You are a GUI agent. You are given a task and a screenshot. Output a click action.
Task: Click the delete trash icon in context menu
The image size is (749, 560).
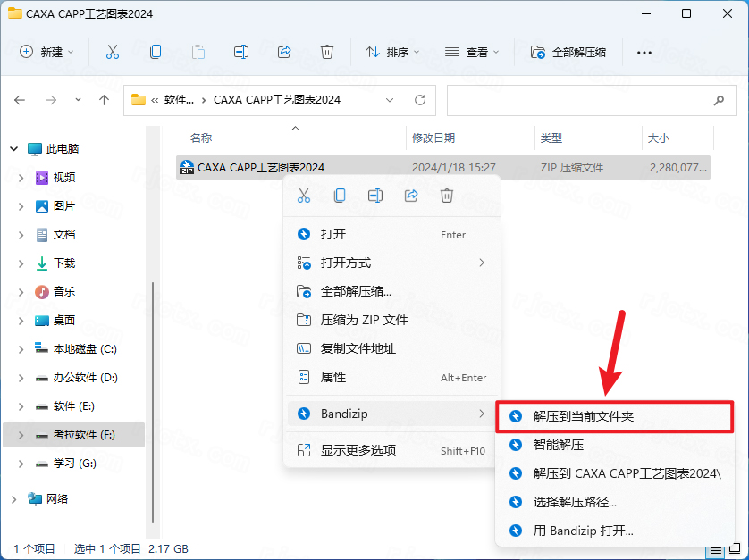pos(447,196)
